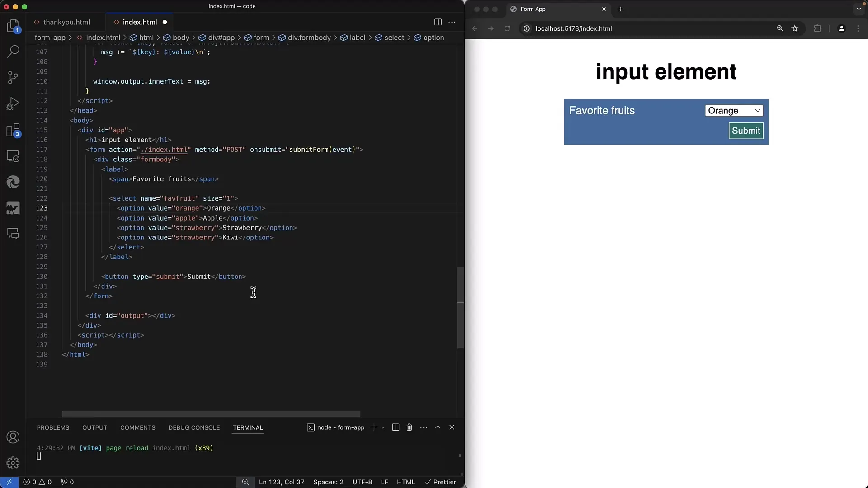Click the Submit button in form

coord(746,131)
